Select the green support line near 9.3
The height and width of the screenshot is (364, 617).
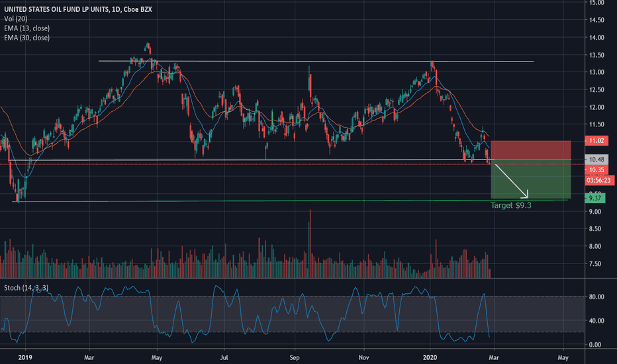point(289,201)
